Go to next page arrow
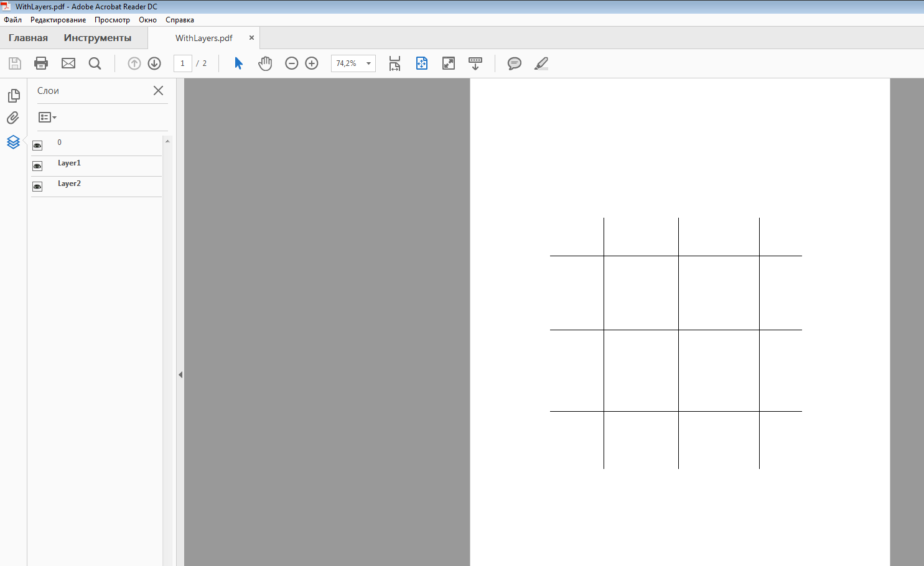The height and width of the screenshot is (566, 924). (x=154, y=63)
